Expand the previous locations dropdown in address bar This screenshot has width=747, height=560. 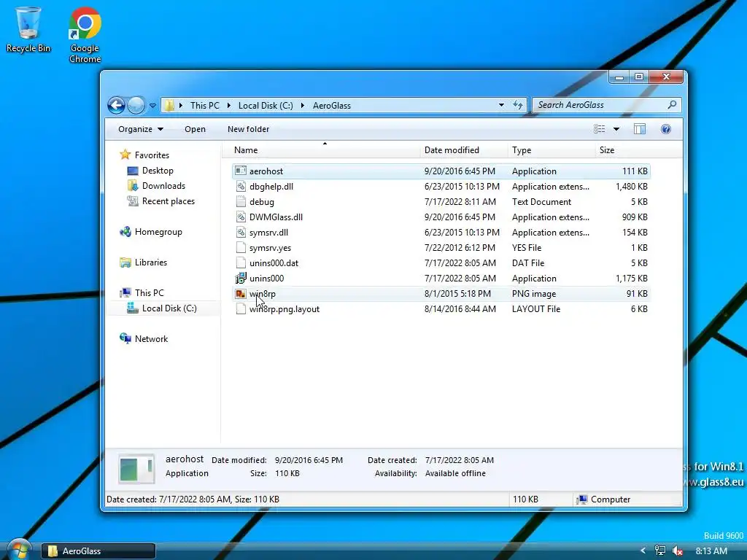[501, 105]
